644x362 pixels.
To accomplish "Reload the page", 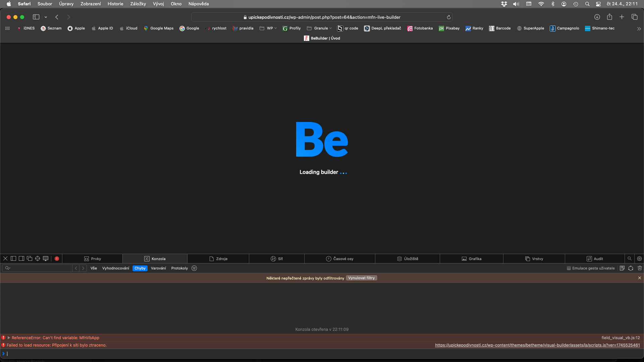I will (448, 17).
